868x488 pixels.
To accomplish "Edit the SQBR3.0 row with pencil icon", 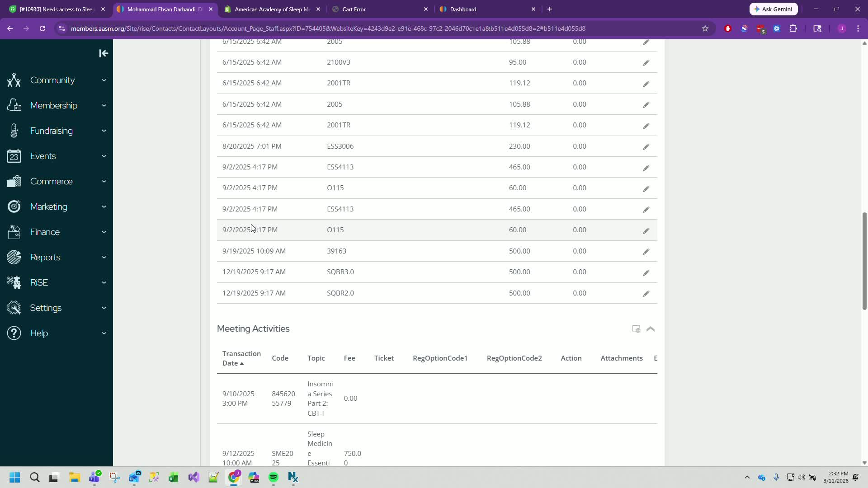I will [646, 272].
